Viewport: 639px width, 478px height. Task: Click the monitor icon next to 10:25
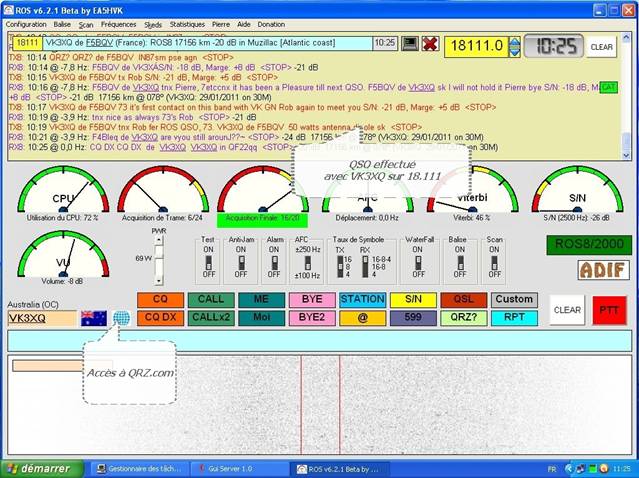(x=410, y=44)
